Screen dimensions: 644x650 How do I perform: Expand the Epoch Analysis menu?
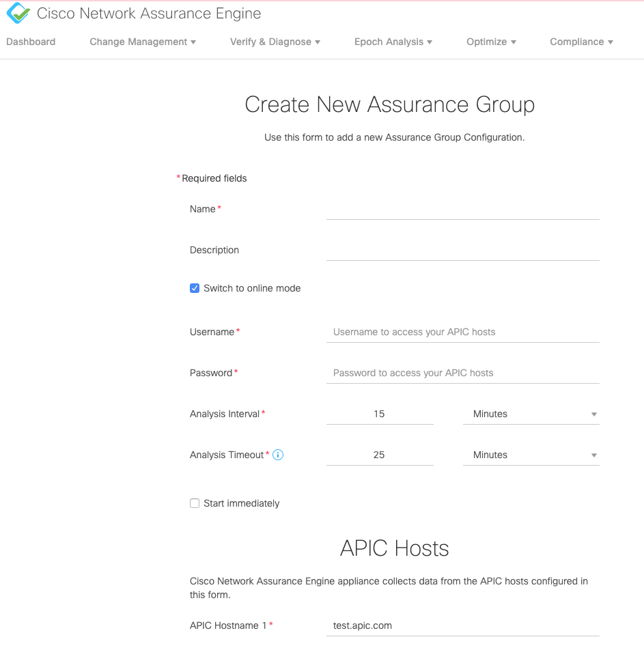pos(393,42)
